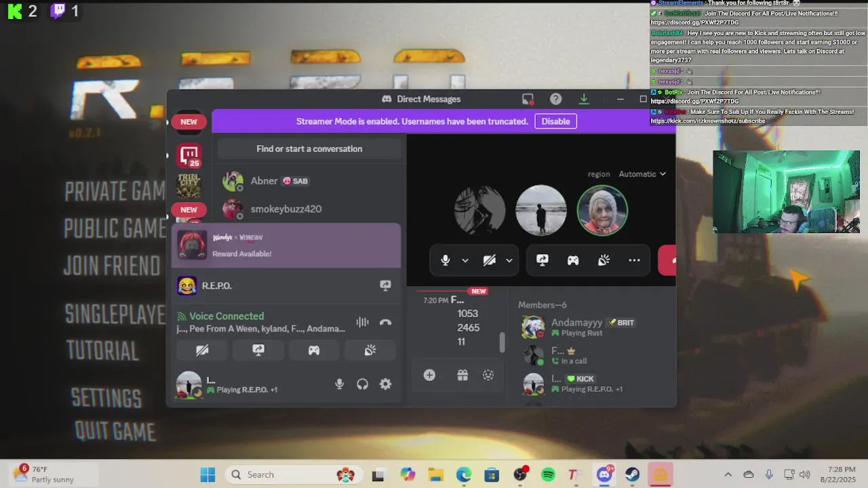Select PUBLIC GAME in R.E.P.O. menu
The image size is (868, 488).
(115, 228)
